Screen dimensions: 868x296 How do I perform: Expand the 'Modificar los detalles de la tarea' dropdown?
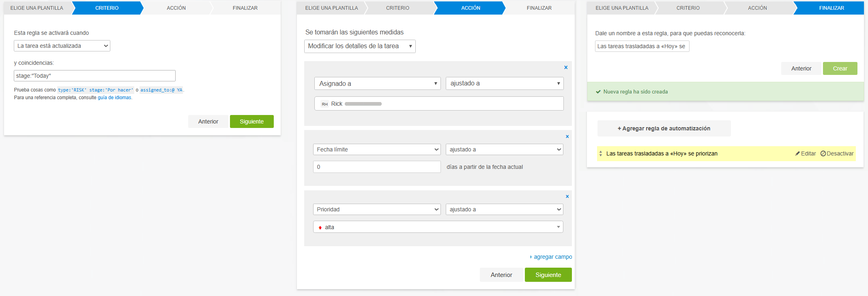360,47
